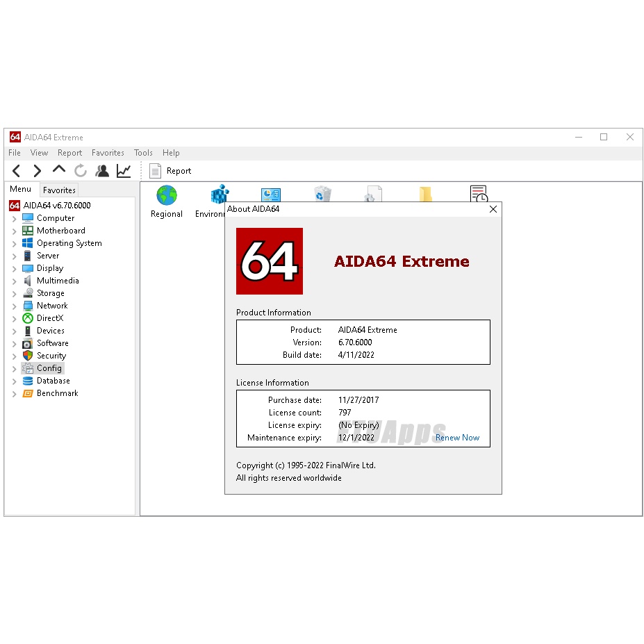644x644 pixels.
Task: Expand the Storage tree node
Action: [15, 294]
